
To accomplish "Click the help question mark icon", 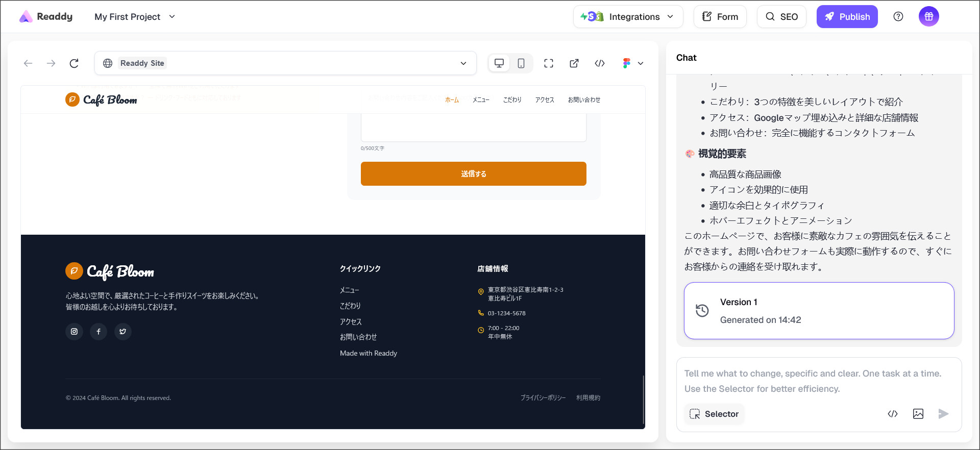I will coord(898,17).
